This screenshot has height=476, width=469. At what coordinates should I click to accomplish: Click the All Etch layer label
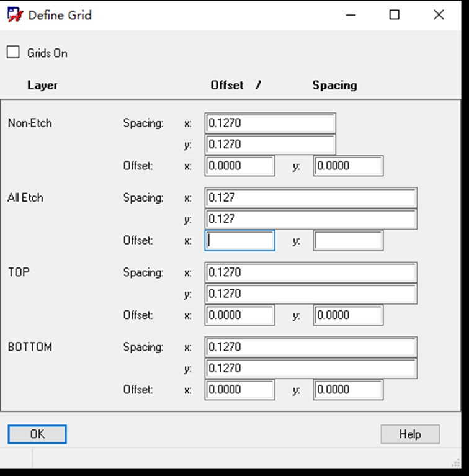(25, 197)
